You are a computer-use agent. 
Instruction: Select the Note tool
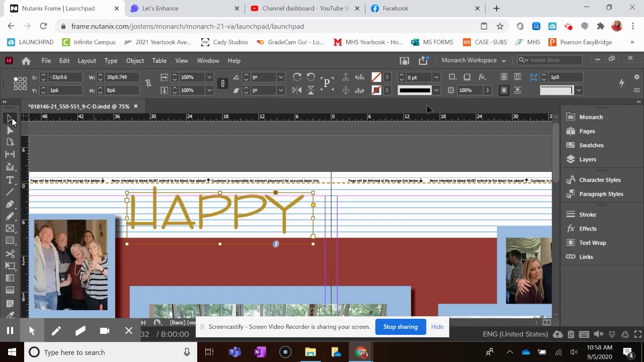10,304
